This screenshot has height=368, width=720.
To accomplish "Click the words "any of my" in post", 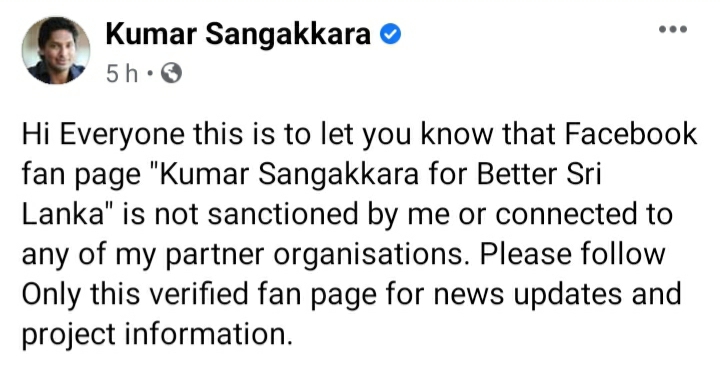I will [x=89, y=256].
